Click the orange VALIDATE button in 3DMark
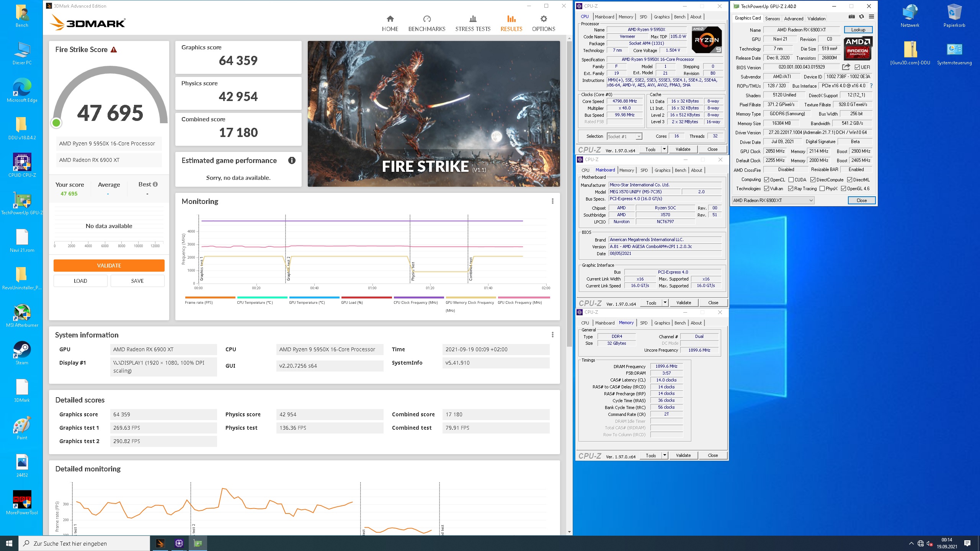The height and width of the screenshot is (551, 980). pos(109,266)
